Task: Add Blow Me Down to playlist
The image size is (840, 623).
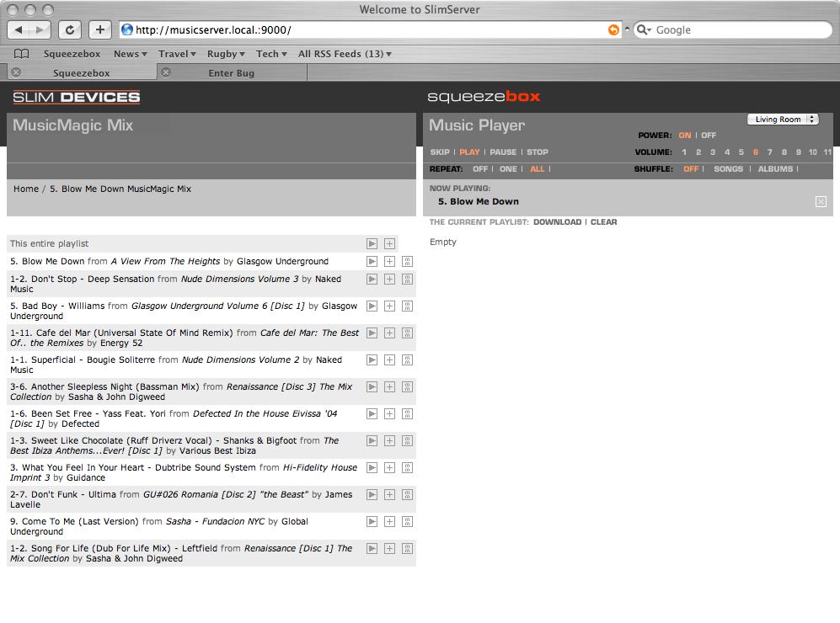Action: coord(389,261)
